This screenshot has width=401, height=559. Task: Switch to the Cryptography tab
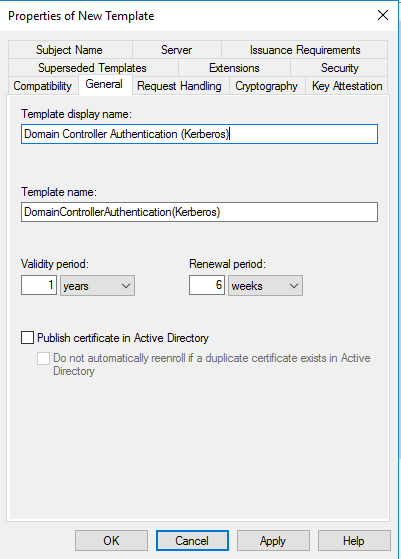pos(267,86)
